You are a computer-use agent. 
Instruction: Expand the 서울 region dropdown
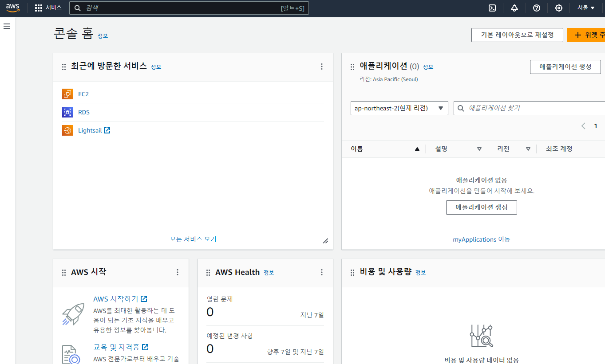click(586, 8)
